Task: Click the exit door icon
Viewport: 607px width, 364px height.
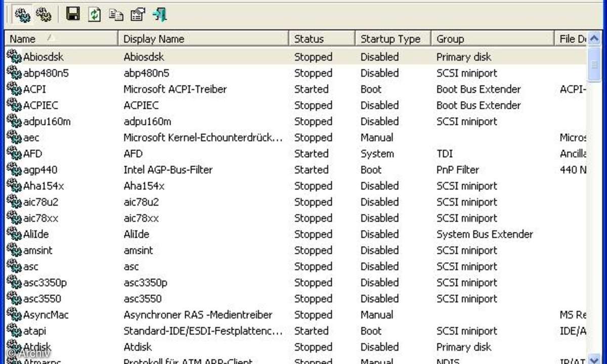Action: 160,15
